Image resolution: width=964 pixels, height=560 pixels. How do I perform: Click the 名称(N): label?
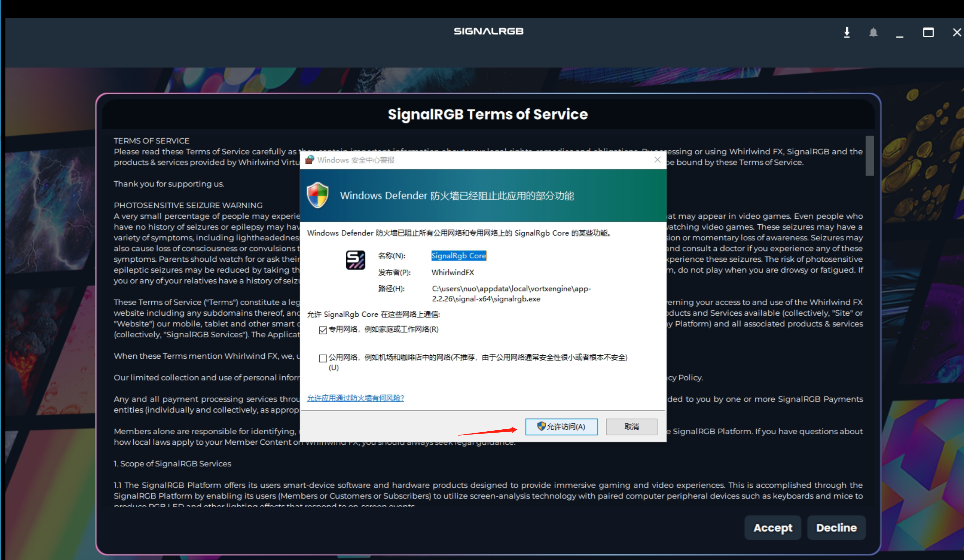tap(392, 255)
